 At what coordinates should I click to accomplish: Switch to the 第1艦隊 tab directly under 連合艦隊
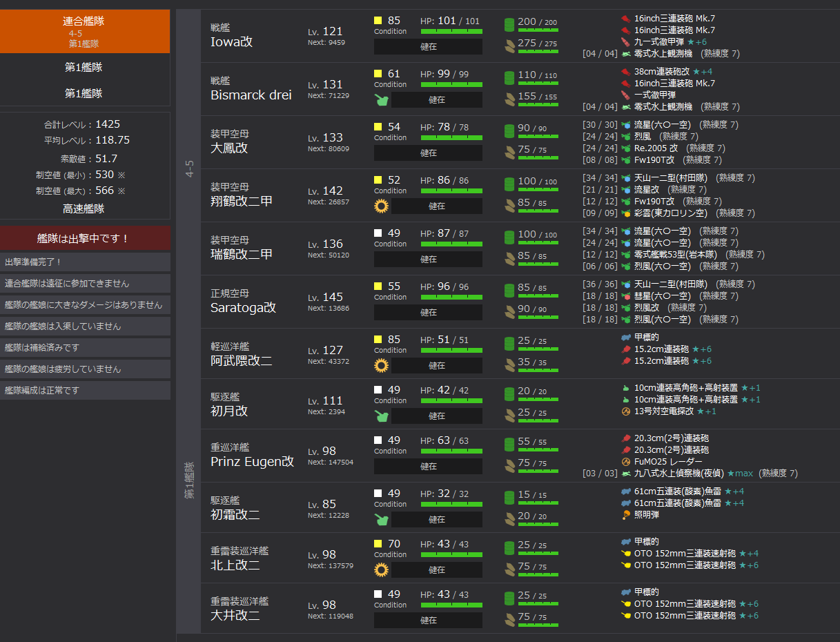(84, 67)
